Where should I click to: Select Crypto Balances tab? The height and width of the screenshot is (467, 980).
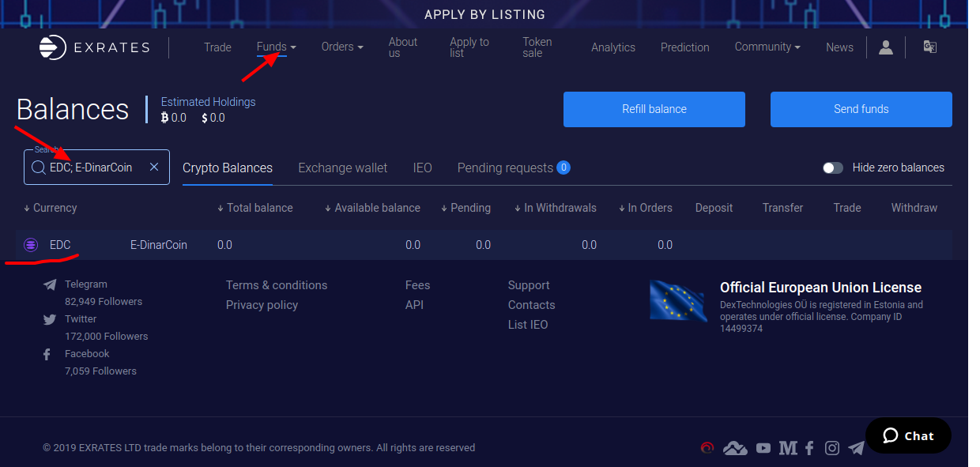pos(228,168)
